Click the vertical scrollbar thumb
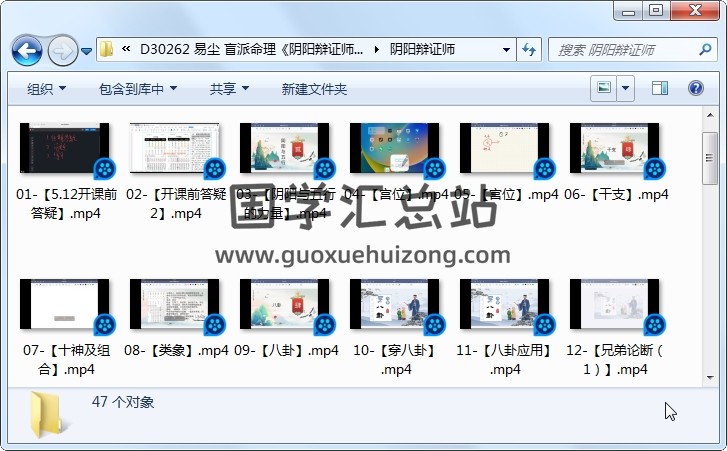Screen dimensions: 727x451 [x=710, y=158]
